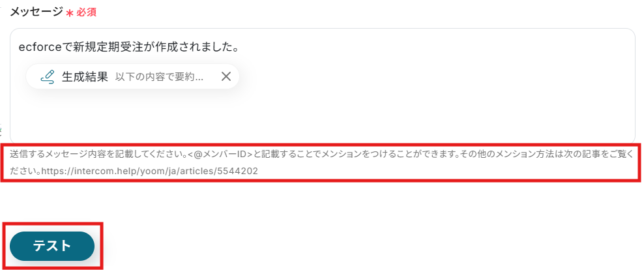Screen dimensions: 644x270
Task: Click the red asterisk beside メッセージ
Action: click(x=69, y=13)
